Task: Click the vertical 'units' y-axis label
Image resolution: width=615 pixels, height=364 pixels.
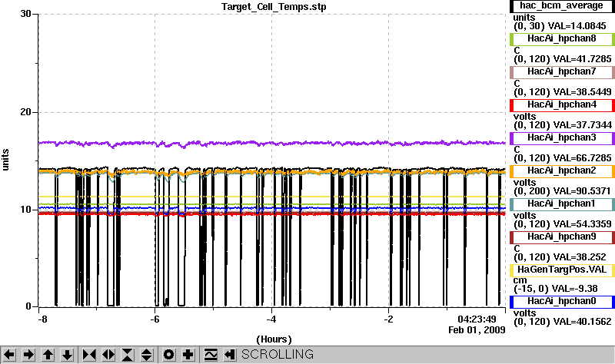Action: 5,160
